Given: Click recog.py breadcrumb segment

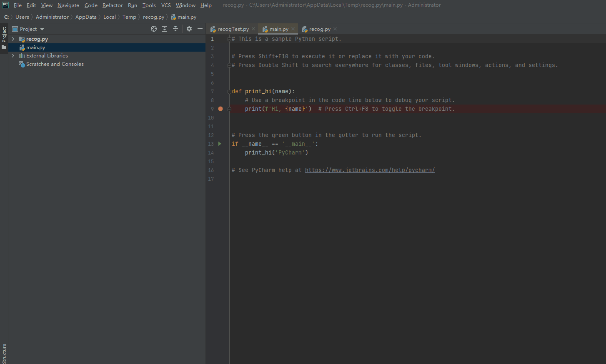Looking at the screenshot, I should [153, 17].
